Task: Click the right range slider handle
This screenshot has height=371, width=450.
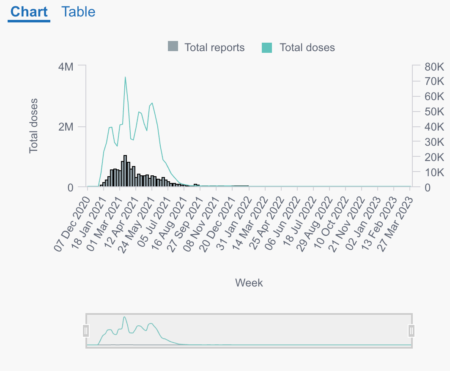Action: [x=412, y=331]
